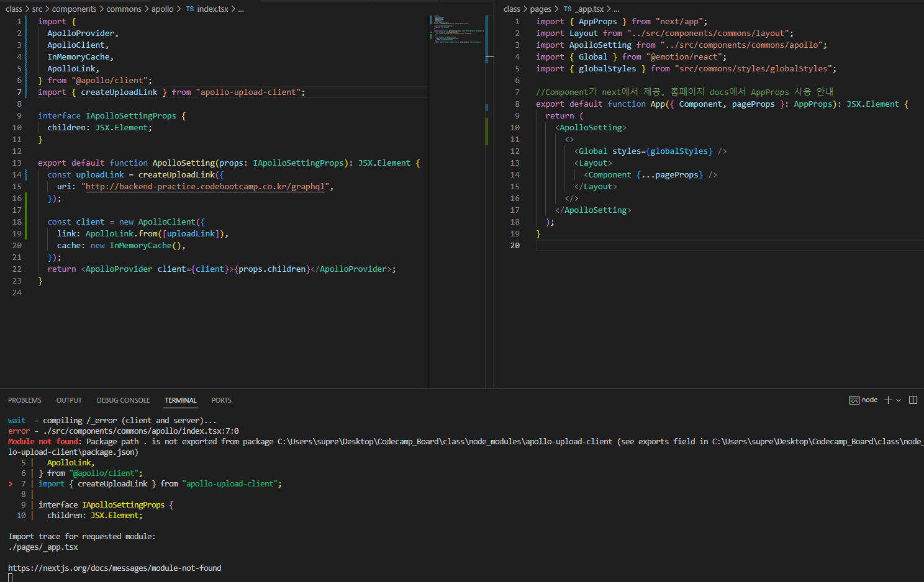Viewport: 924px width, 582px height.
Task: Click the nextjs.org module-not-found link in the terminal
Action: (114, 568)
